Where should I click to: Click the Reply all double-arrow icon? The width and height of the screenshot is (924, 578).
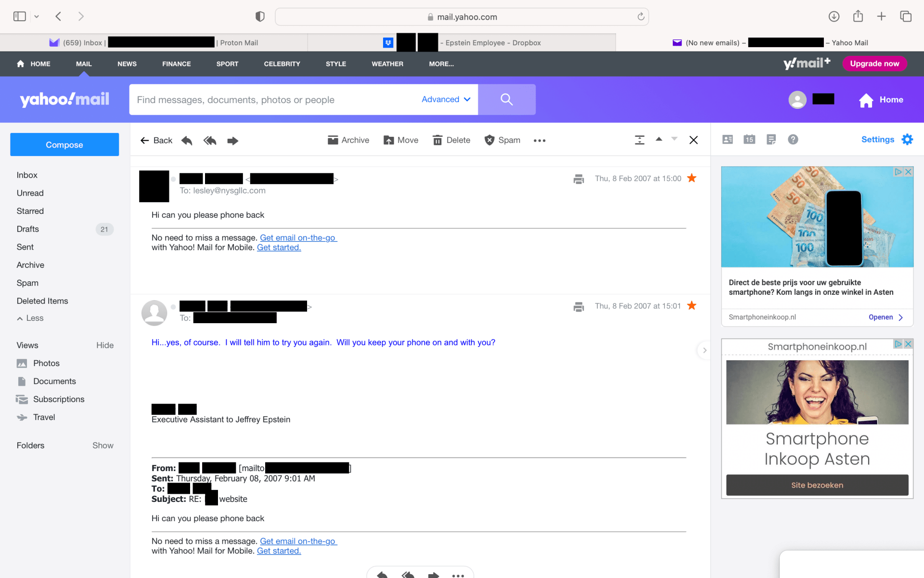coord(210,141)
